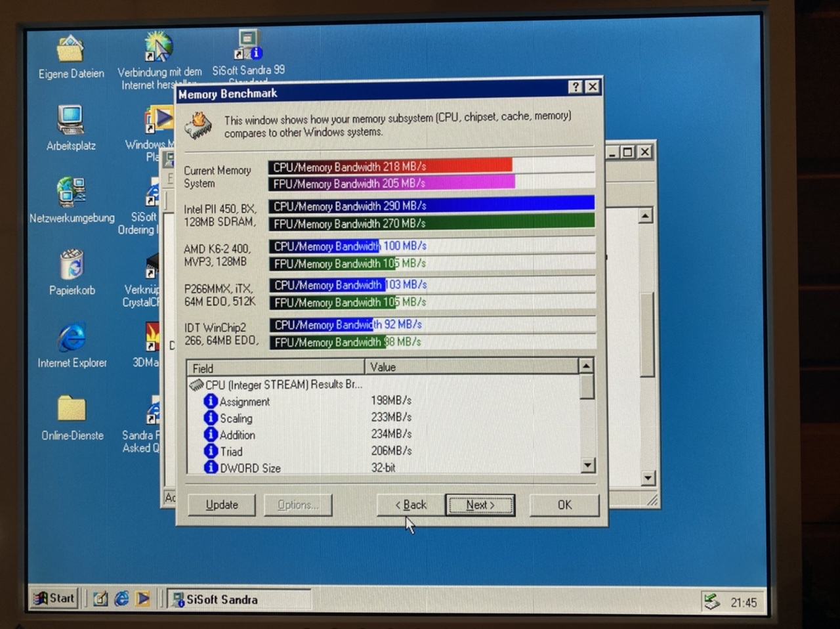Image resolution: width=840 pixels, height=629 pixels.
Task: Go to previous page with Back button
Action: [x=411, y=505]
